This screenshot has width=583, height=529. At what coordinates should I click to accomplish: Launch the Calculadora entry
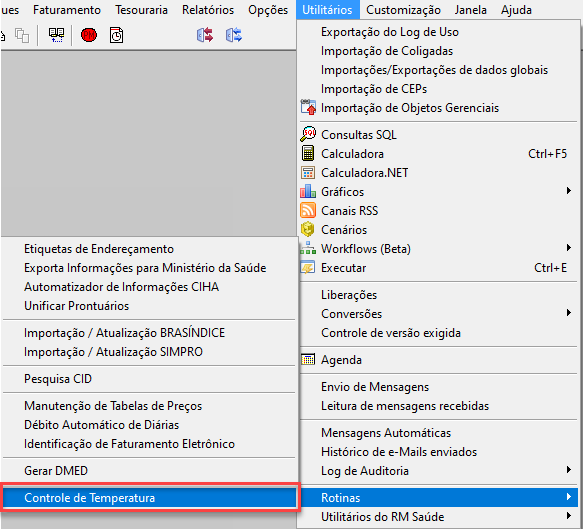click(438, 154)
